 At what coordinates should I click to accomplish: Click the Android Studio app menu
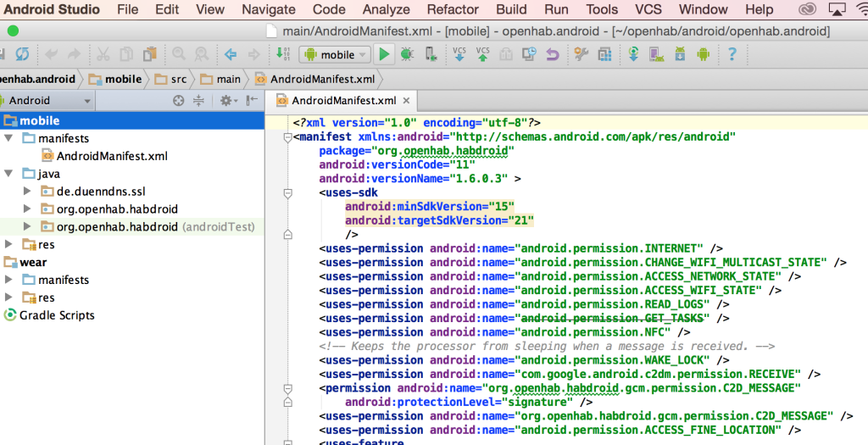point(53,9)
